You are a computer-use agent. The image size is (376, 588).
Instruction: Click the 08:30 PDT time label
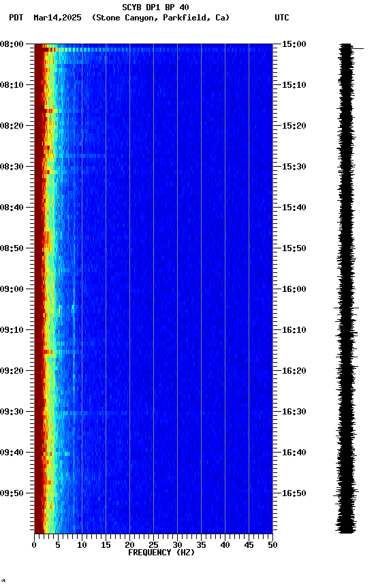point(12,167)
